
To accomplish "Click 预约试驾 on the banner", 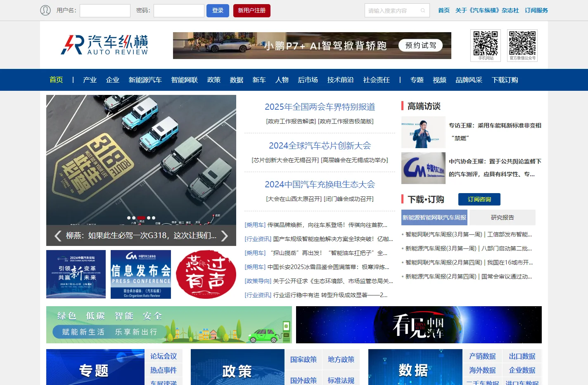I will (420, 45).
